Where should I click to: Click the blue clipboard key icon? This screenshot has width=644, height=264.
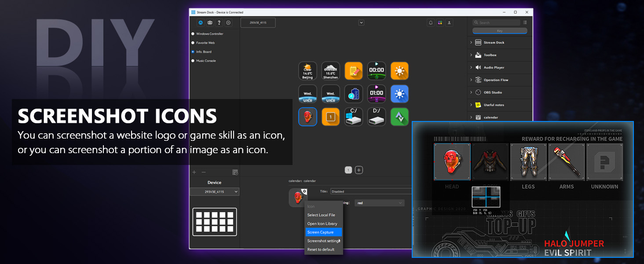pyautogui.click(x=353, y=94)
